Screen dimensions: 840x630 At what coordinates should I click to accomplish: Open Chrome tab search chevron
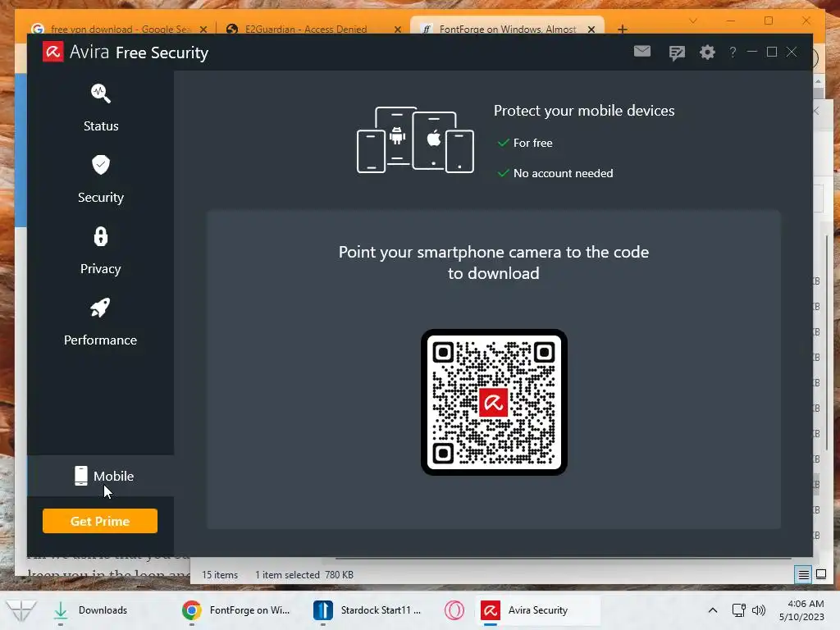(x=693, y=21)
